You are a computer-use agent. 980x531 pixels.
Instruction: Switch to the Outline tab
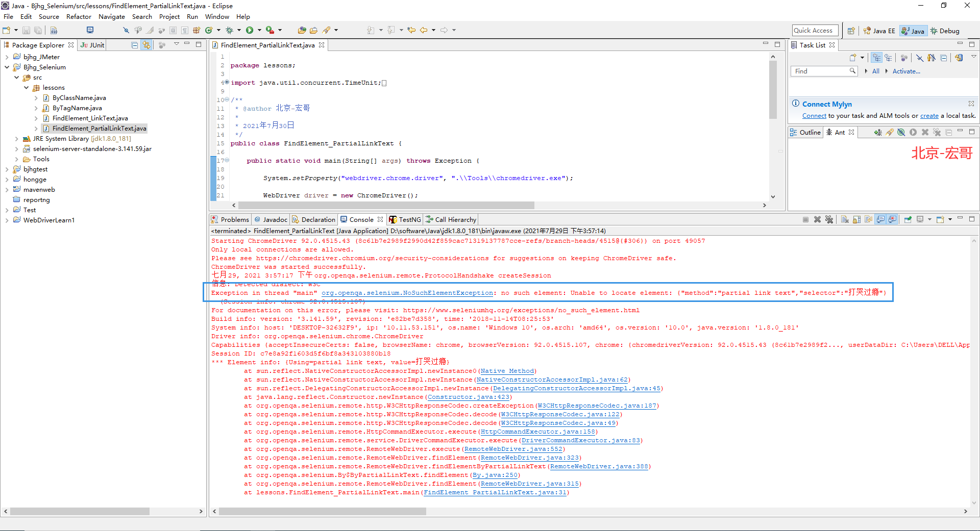(x=805, y=133)
